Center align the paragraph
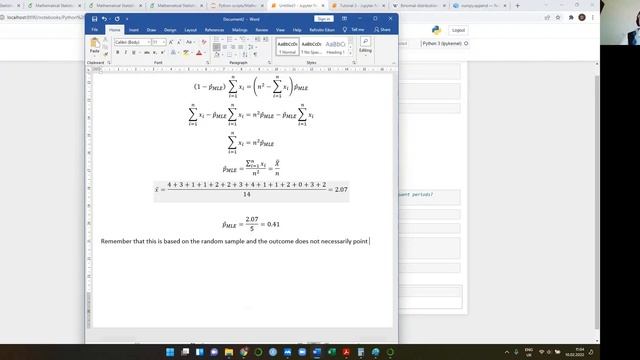 click(x=225, y=47)
